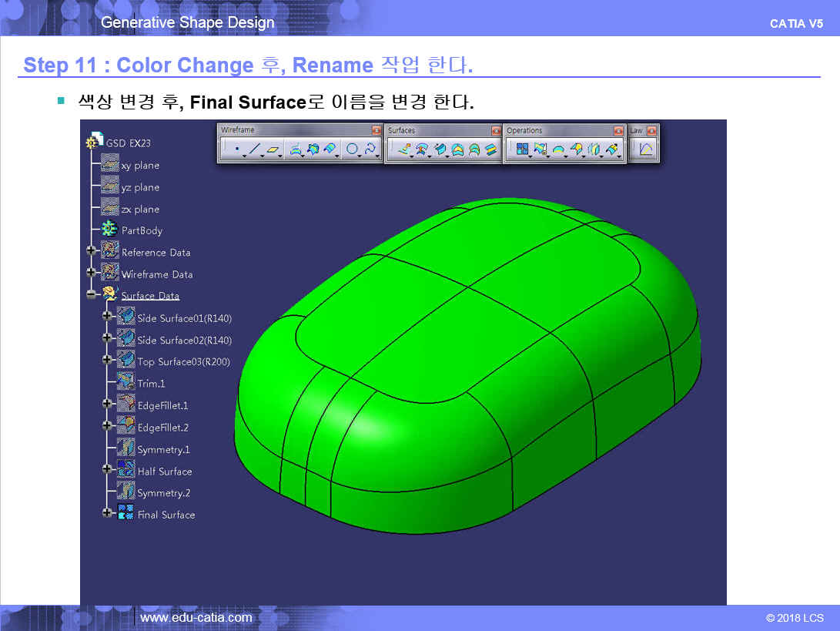The height and width of the screenshot is (631, 840).
Task: Select the Blend surface tool
Action: pos(490,149)
